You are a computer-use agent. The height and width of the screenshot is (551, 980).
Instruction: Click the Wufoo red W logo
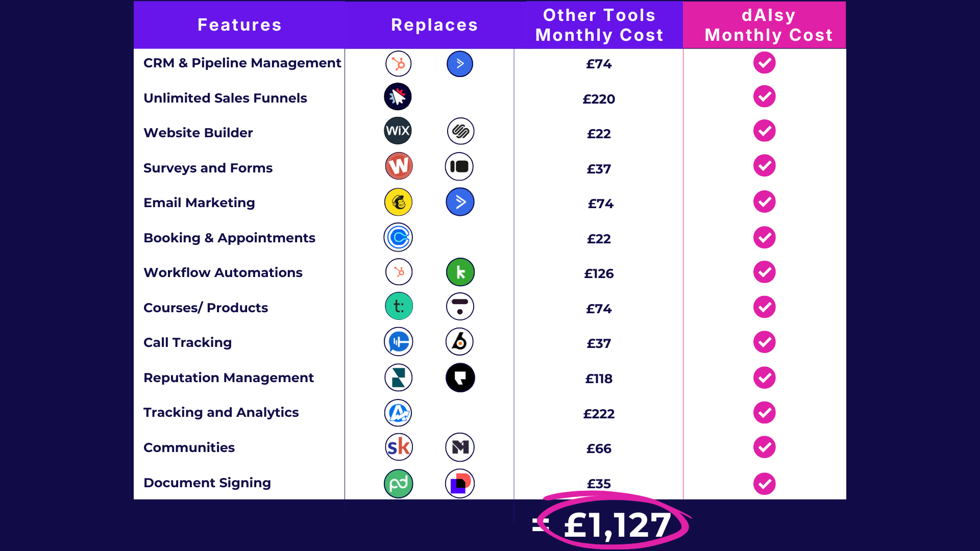click(399, 166)
